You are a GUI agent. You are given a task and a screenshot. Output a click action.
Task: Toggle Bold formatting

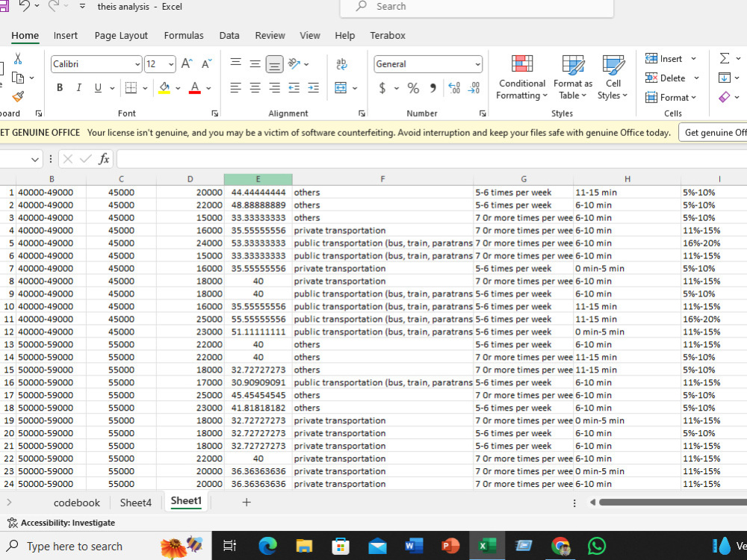pos(60,87)
